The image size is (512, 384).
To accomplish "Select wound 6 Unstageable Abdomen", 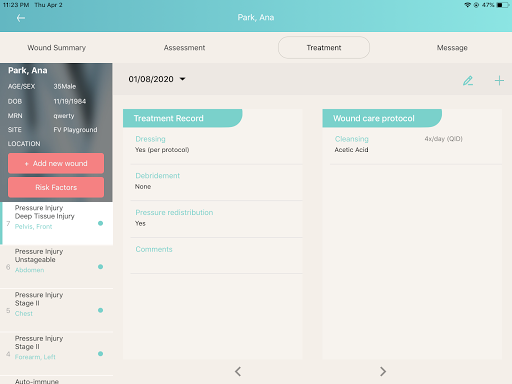I will point(56,267).
